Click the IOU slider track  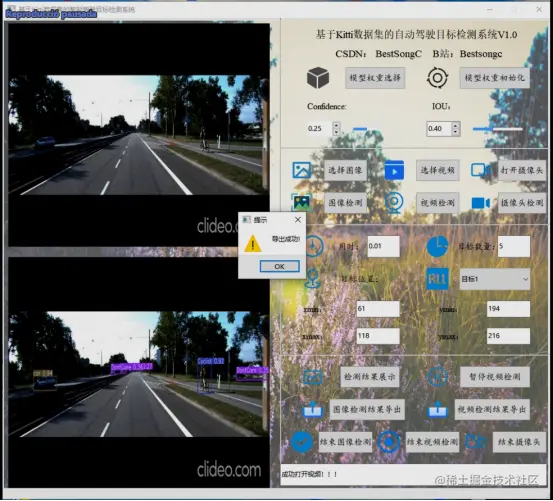498,129
